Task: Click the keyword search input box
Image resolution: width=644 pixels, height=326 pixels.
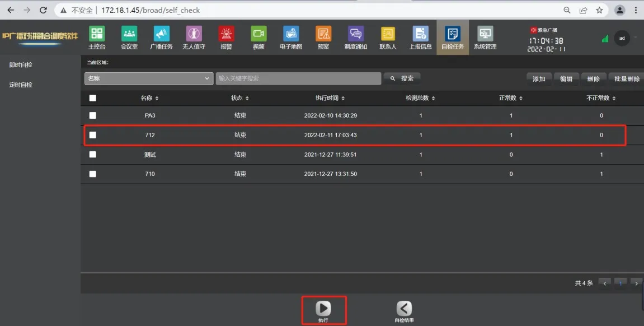Action: [x=298, y=78]
